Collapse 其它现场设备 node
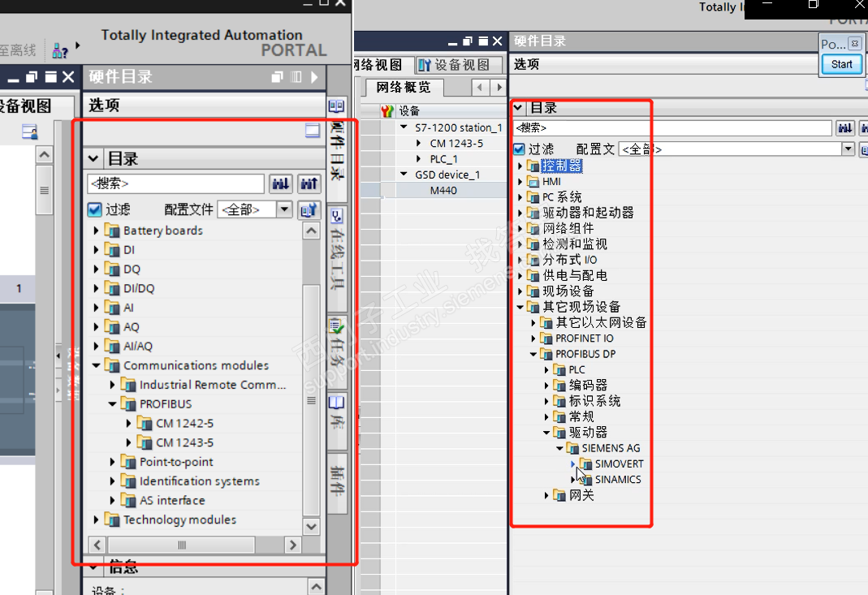This screenshot has width=868, height=595. (520, 307)
